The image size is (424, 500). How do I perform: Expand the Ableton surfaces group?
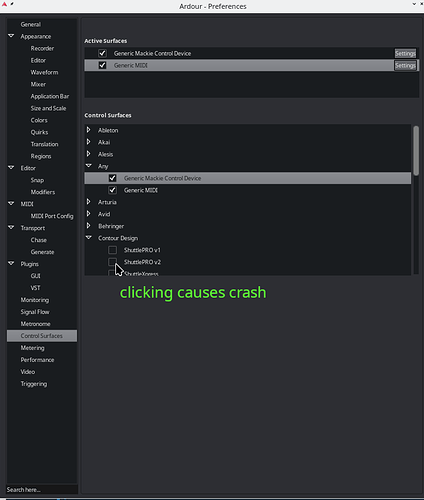tap(89, 130)
